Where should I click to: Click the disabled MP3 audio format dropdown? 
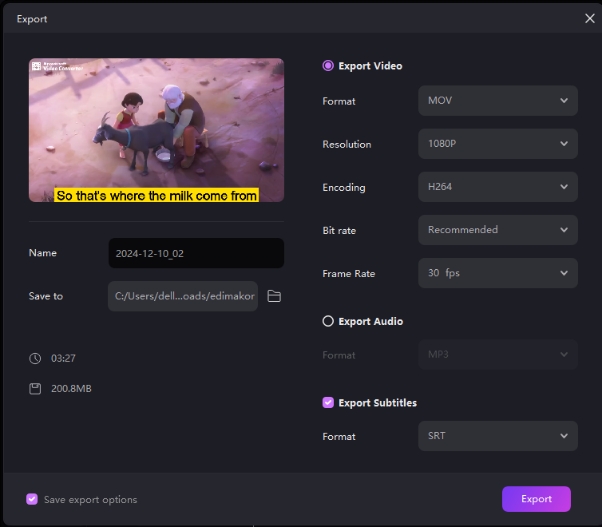pyautogui.click(x=497, y=355)
